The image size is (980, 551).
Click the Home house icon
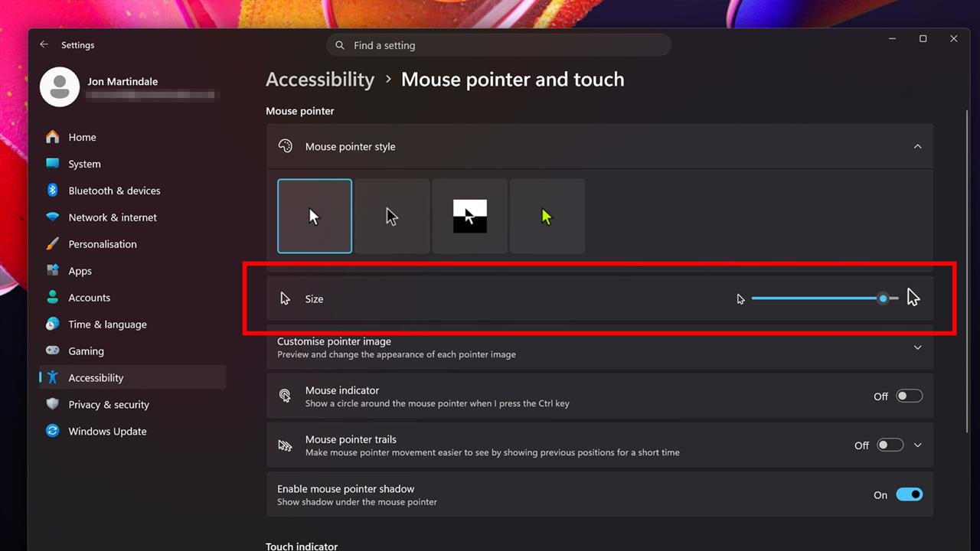click(52, 137)
